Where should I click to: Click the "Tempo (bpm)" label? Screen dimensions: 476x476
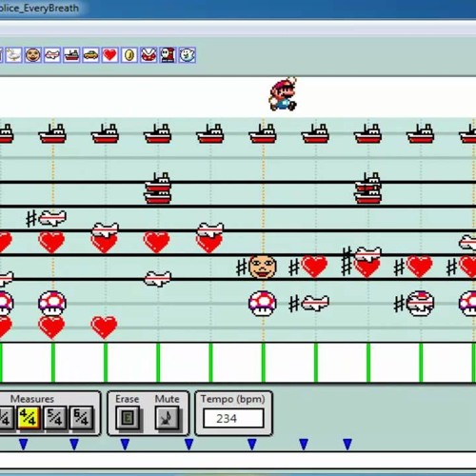(x=233, y=399)
